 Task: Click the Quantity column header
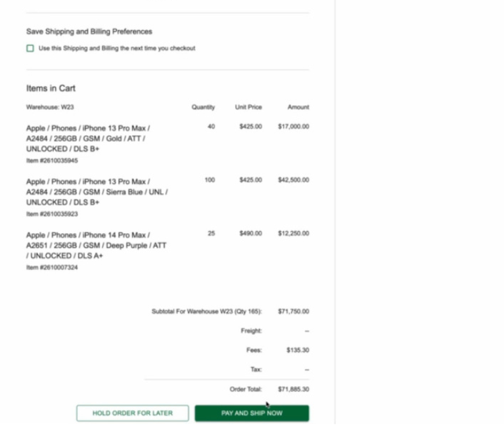pos(203,107)
